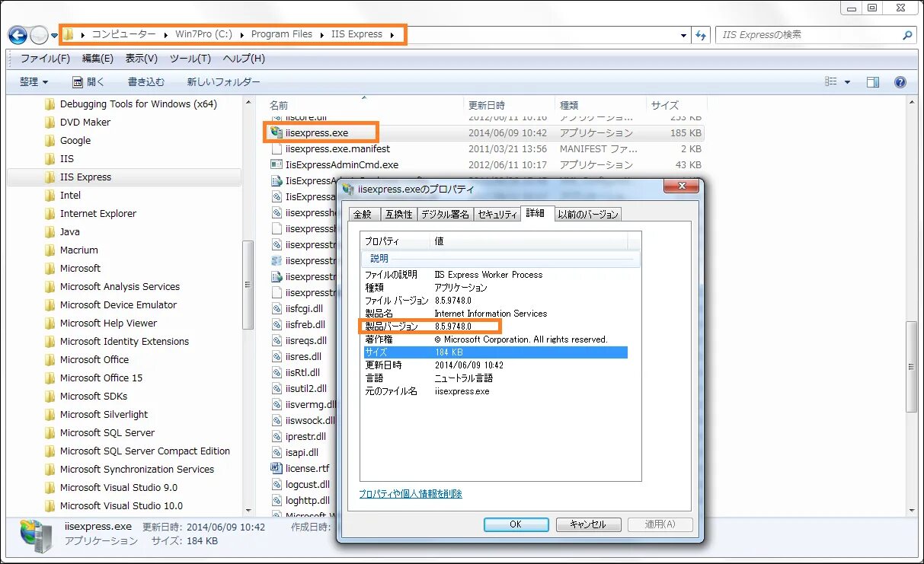Click the IisExpressAdminCmd.exe file icon
Image resolution: width=924 pixels, height=564 pixels.
[x=277, y=164]
